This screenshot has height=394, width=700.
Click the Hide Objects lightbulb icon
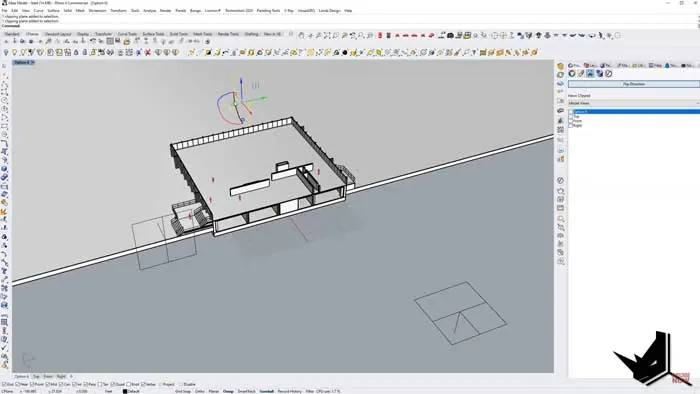pyautogui.click(x=6, y=52)
